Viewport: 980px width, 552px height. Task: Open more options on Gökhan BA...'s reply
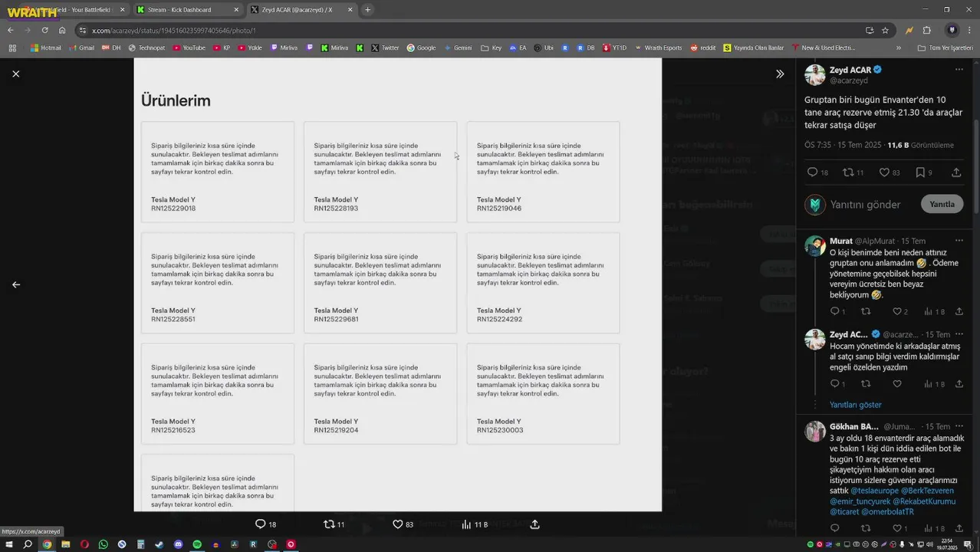coord(959,426)
